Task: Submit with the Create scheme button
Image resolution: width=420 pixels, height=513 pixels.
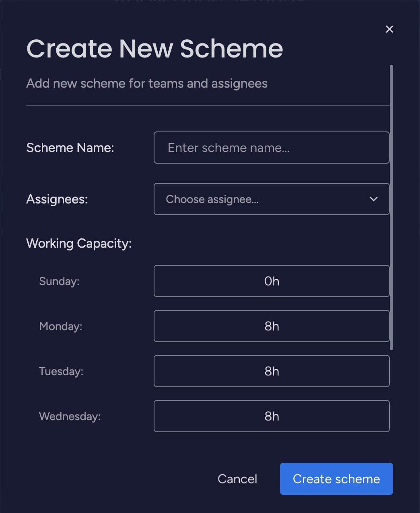Action: tap(336, 479)
